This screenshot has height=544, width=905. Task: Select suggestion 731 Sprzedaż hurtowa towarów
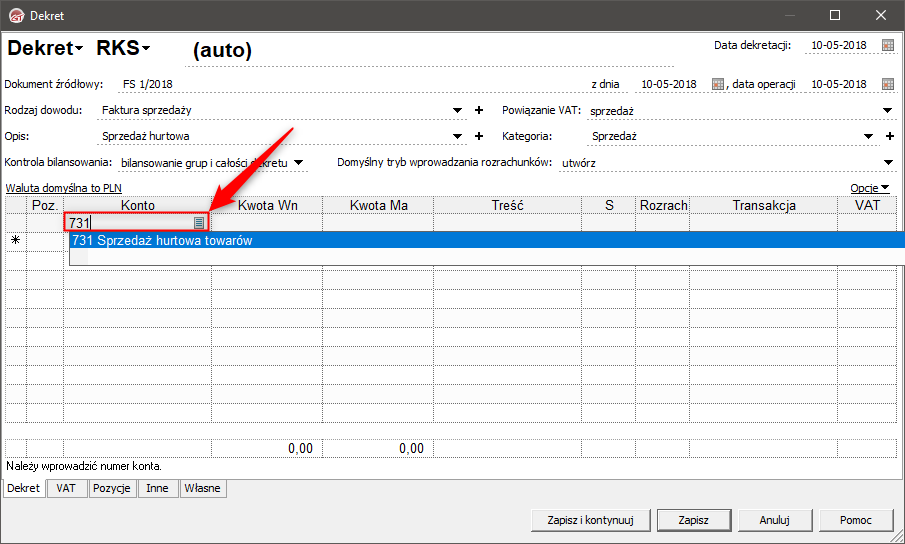[x=487, y=241]
